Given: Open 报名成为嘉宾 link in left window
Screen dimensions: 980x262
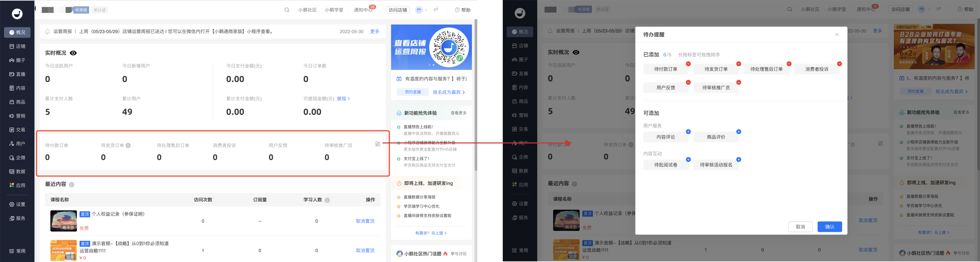Looking at the screenshot, I should pyautogui.click(x=449, y=92).
